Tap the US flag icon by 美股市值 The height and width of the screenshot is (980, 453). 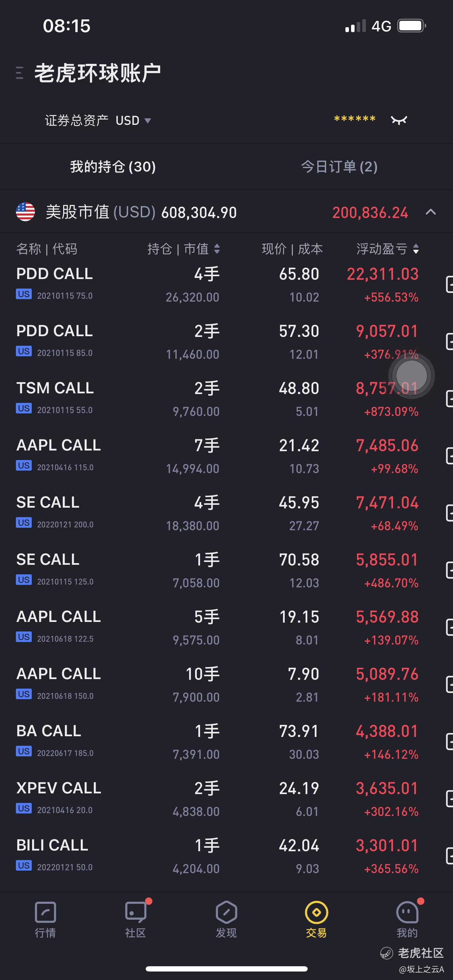click(25, 212)
